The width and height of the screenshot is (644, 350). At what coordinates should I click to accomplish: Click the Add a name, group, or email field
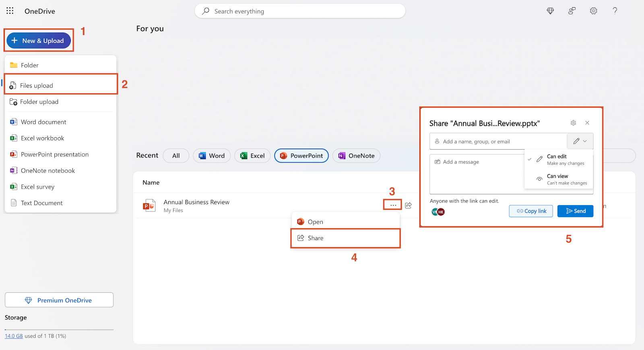[498, 141]
